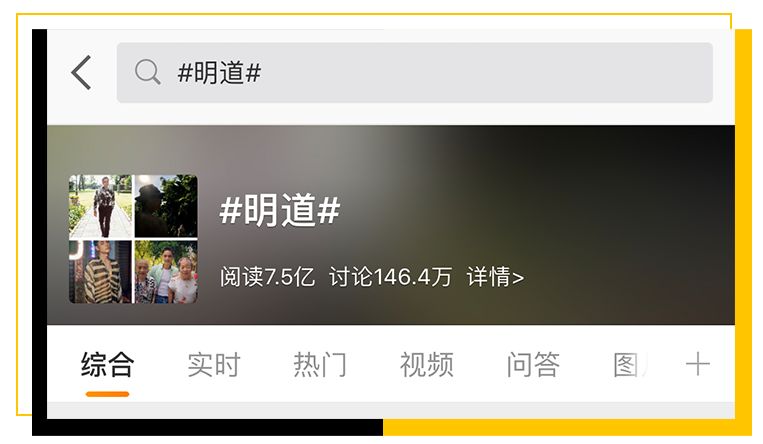Switch to the 视频 tab
Viewport: 763px width, 444px height.
(427, 365)
